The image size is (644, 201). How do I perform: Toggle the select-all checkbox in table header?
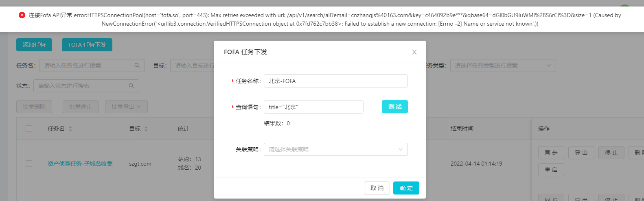coord(29,129)
